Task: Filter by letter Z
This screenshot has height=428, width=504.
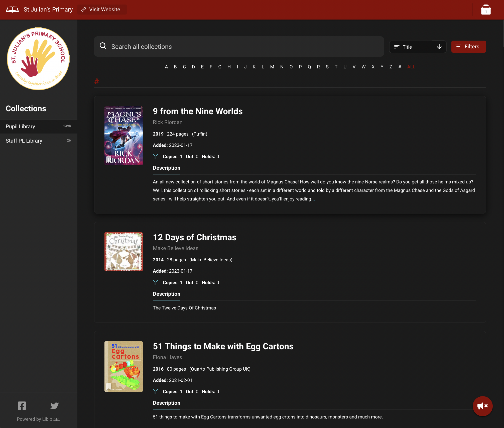Action: (391, 67)
